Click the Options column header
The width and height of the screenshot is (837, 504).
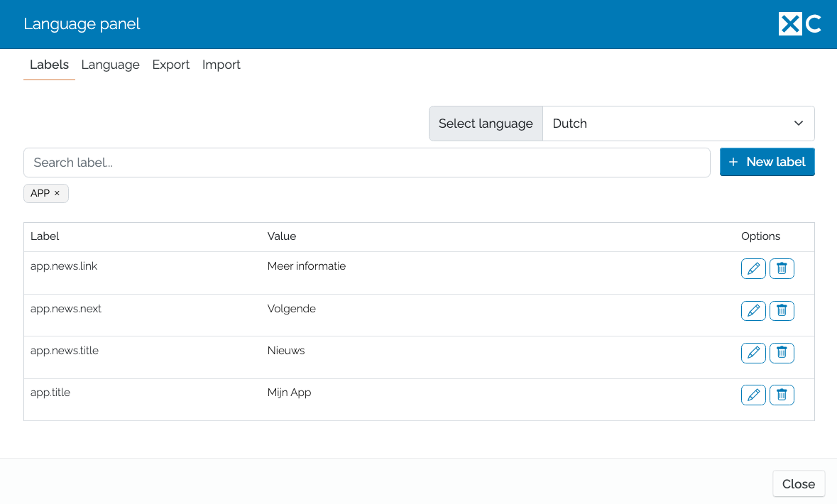(760, 236)
